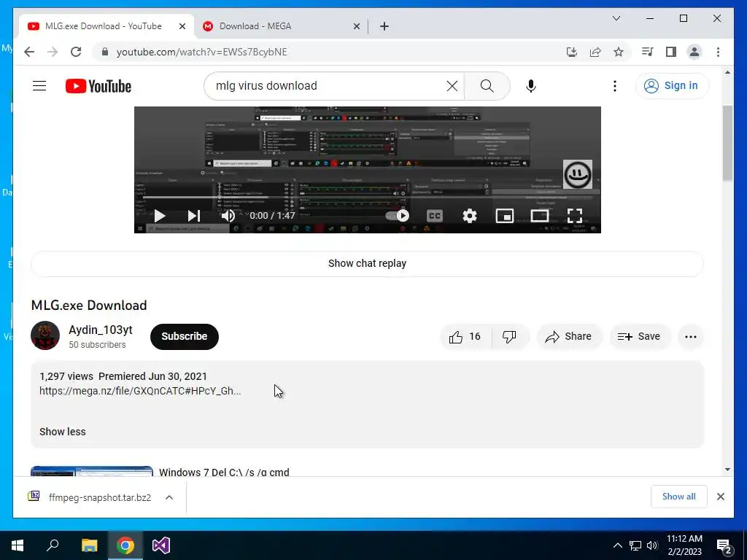Show all downloads

click(x=678, y=497)
